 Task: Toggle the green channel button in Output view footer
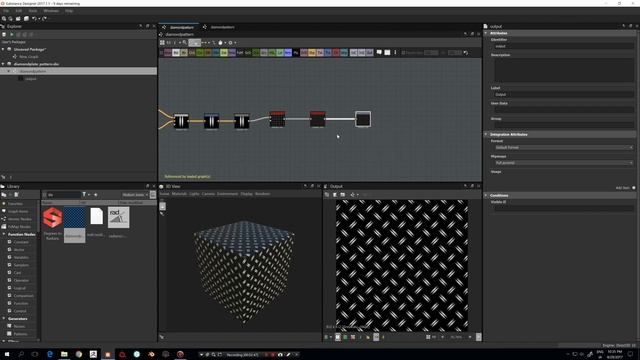pyautogui.click(x=345, y=337)
